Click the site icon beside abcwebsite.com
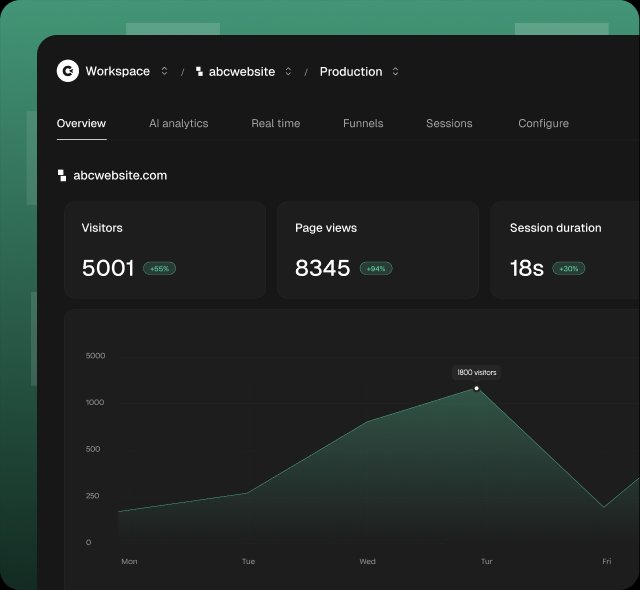The image size is (640, 590). [x=62, y=175]
